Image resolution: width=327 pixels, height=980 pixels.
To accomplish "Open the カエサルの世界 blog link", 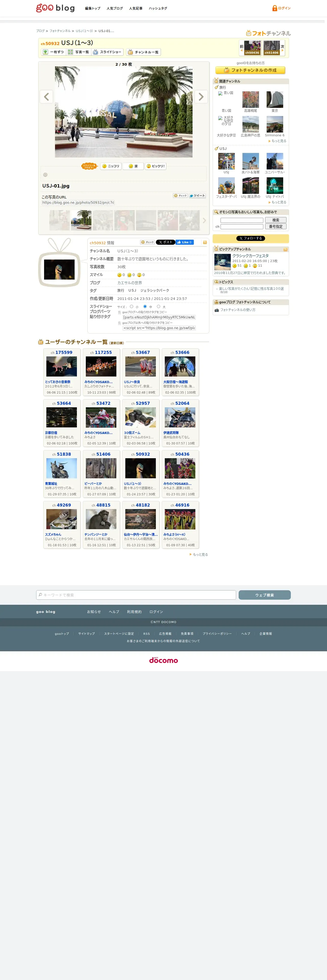I will point(129,283).
